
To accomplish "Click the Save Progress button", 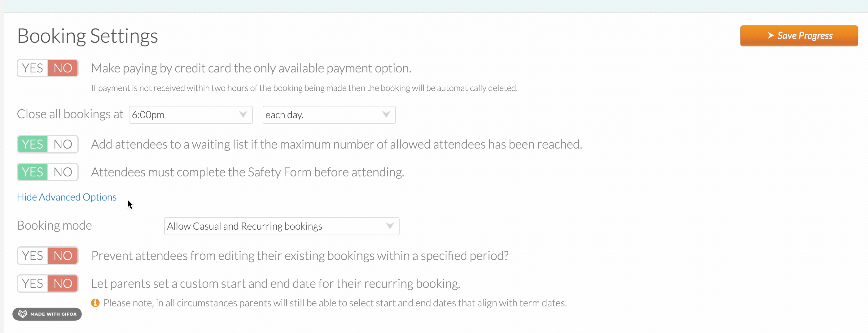I will click(x=799, y=36).
